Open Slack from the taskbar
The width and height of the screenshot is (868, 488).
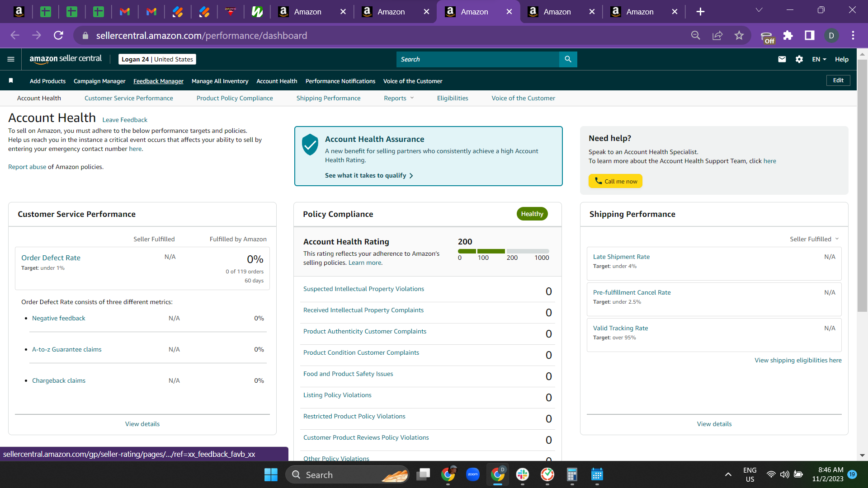tap(523, 474)
